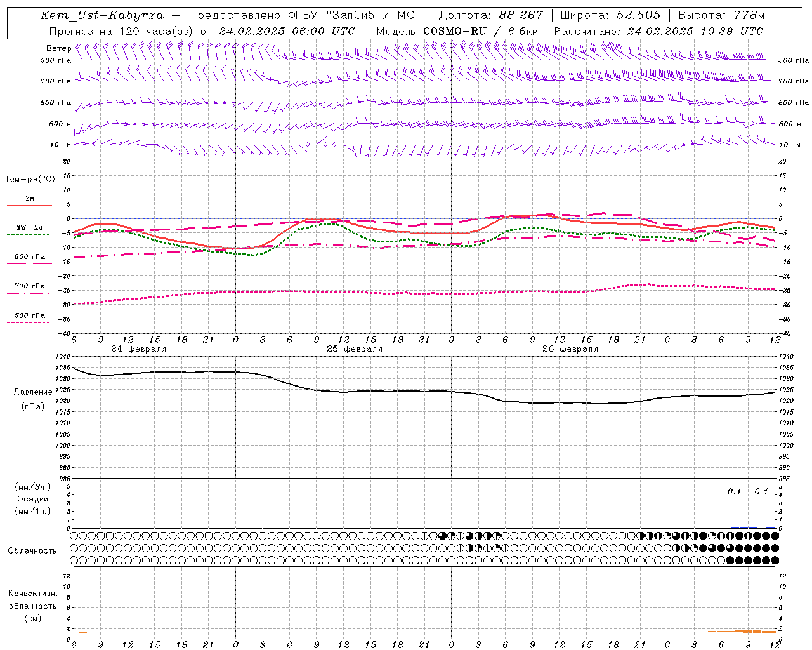
Task: Click the Модель COSMO-RU / 6.6км label
Action: pos(457,31)
